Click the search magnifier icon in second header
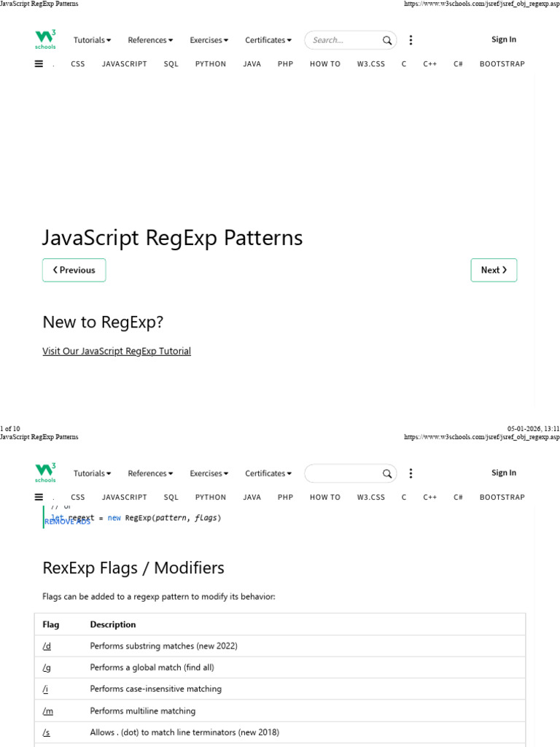 click(x=387, y=473)
